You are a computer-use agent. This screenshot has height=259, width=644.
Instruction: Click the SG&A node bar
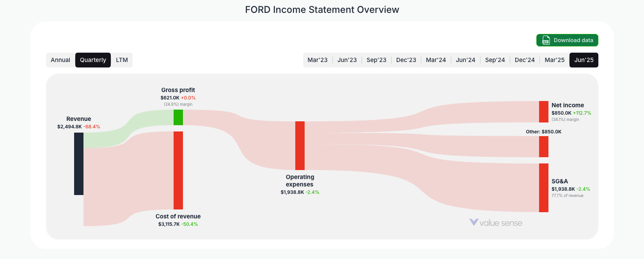tap(543, 188)
